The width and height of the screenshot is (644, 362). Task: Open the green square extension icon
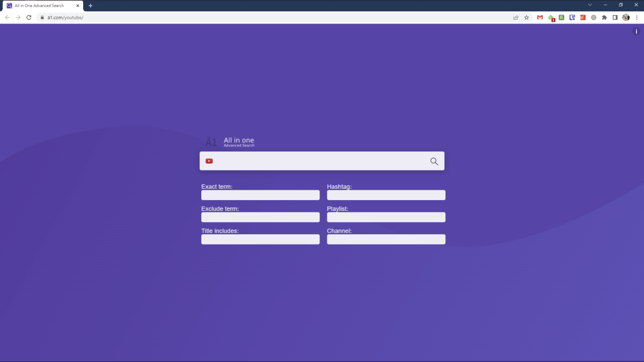pos(561,17)
